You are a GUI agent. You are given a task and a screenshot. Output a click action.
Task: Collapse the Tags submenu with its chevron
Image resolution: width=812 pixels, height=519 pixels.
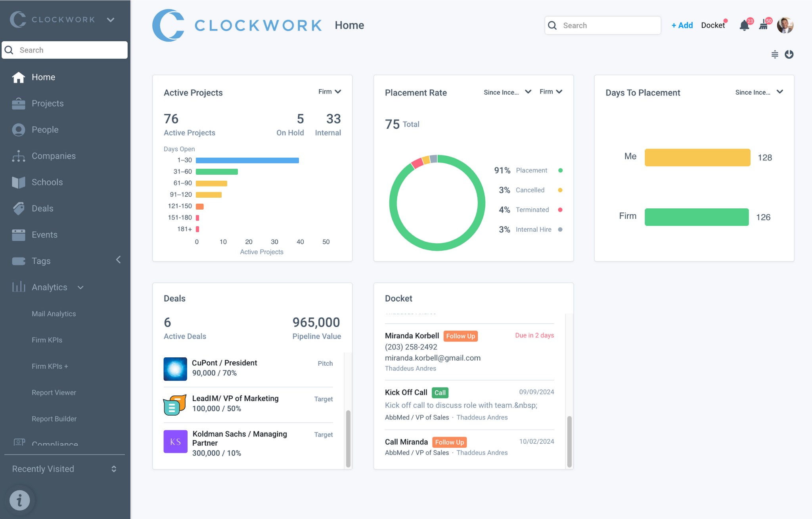tap(118, 259)
